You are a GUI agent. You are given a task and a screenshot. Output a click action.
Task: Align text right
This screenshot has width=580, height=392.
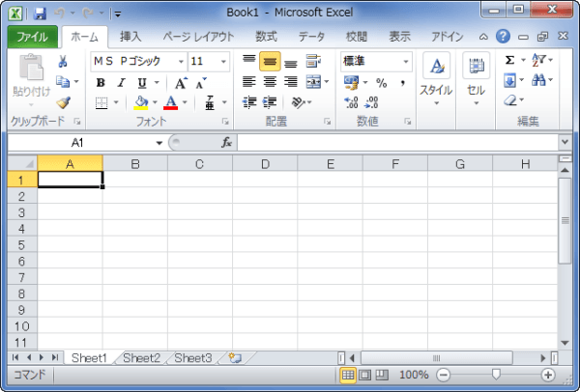291,82
